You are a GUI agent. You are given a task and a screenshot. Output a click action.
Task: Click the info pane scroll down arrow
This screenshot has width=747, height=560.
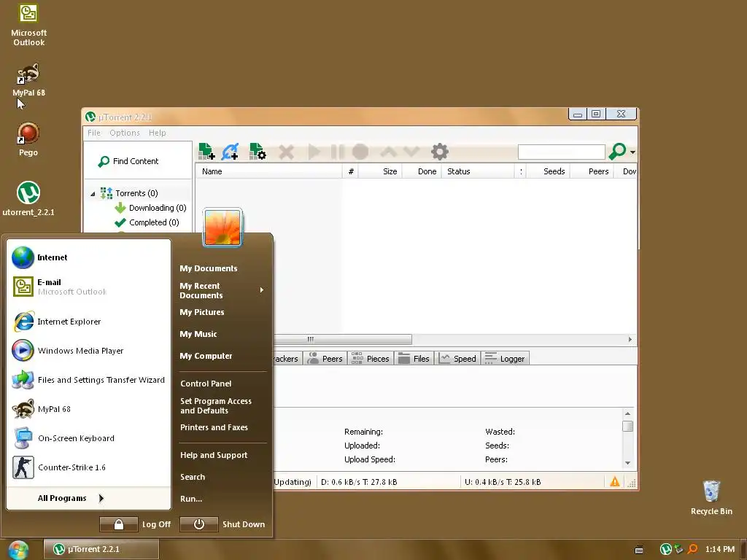pyautogui.click(x=628, y=463)
